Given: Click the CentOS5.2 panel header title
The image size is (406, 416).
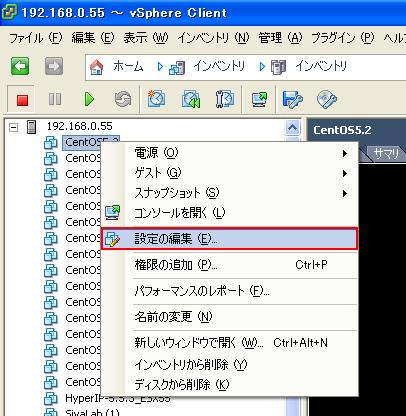Looking at the screenshot, I should tap(342, 130).
